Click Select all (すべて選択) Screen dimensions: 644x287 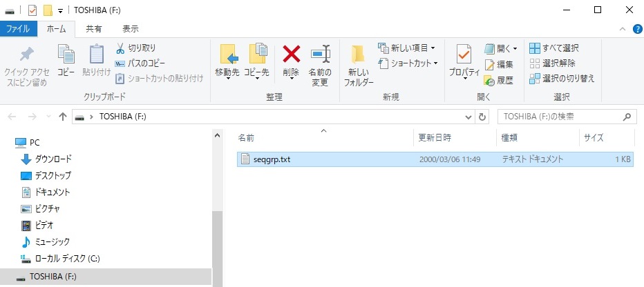click(554, 48)
